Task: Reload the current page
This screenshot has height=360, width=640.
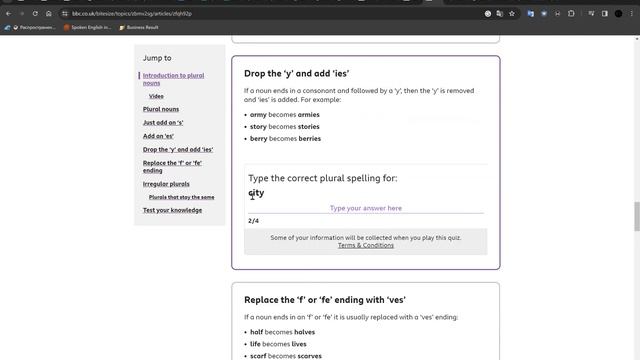Action: click(35, 13)
